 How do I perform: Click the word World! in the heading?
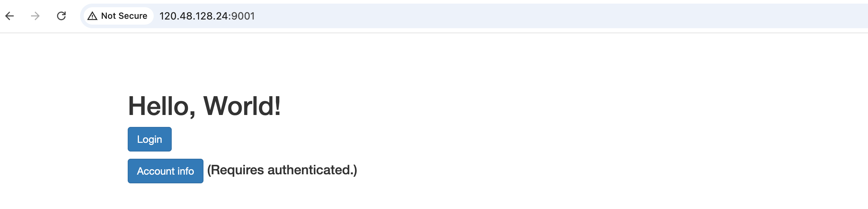click(242, 106)
